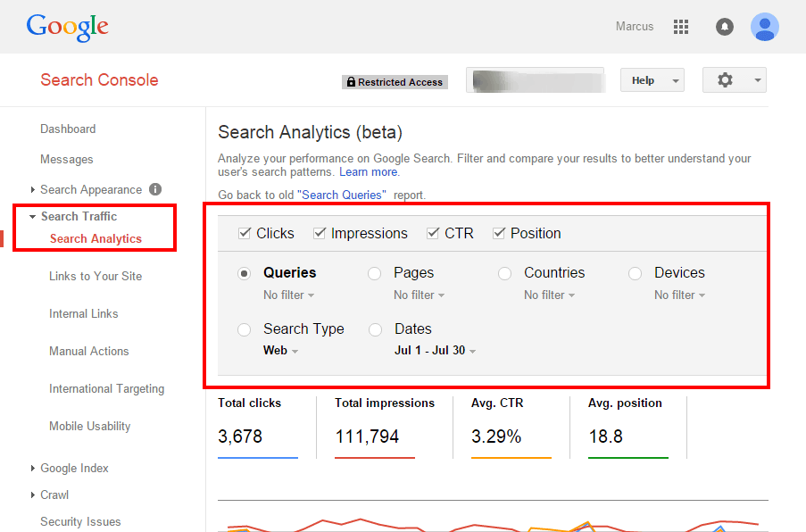Open Manual Actions in the sidebar
806x532 pixels.
pyautogui.click(x=89, y=351)
